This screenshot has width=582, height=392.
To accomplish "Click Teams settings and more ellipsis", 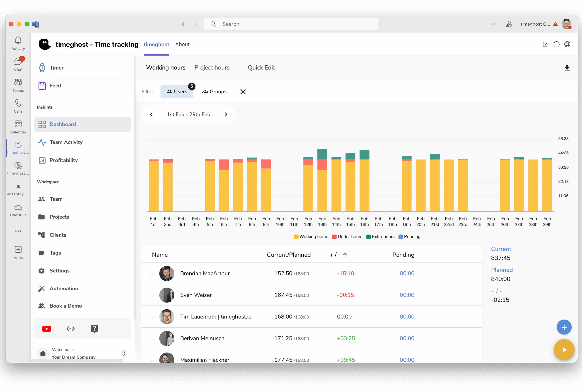I will [494, 24].
